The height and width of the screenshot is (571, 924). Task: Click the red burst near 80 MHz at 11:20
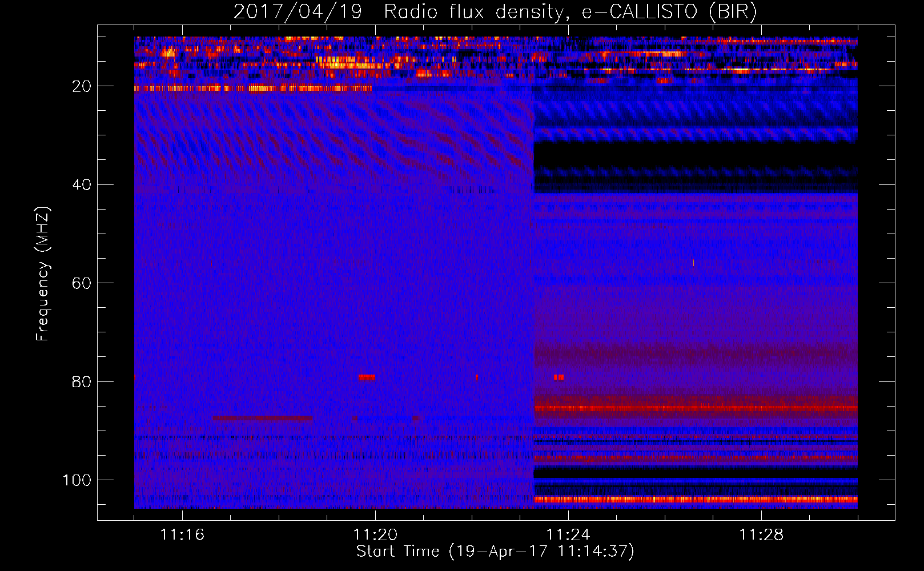coord(367,377)
